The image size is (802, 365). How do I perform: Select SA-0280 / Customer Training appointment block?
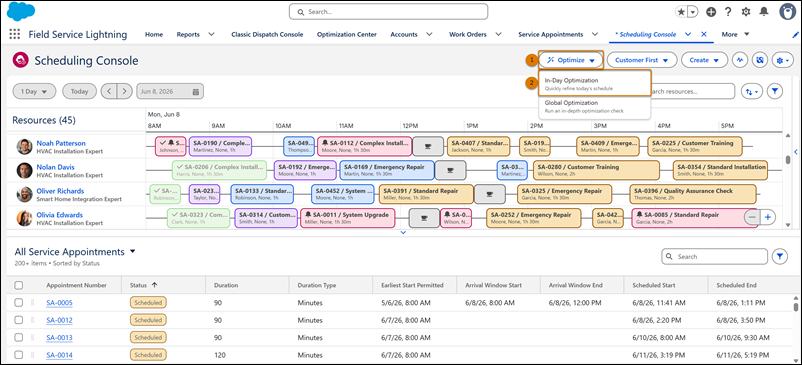[x=596, y=170]
